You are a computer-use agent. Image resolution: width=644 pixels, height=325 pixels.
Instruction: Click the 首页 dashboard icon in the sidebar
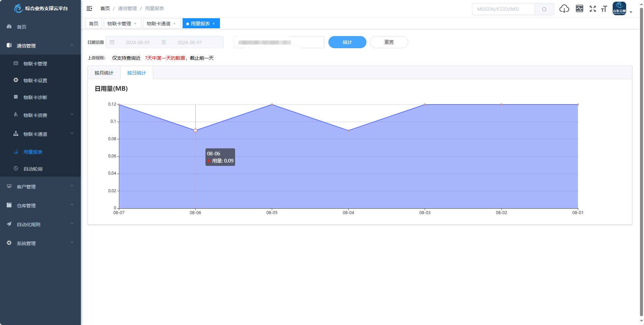9,27
